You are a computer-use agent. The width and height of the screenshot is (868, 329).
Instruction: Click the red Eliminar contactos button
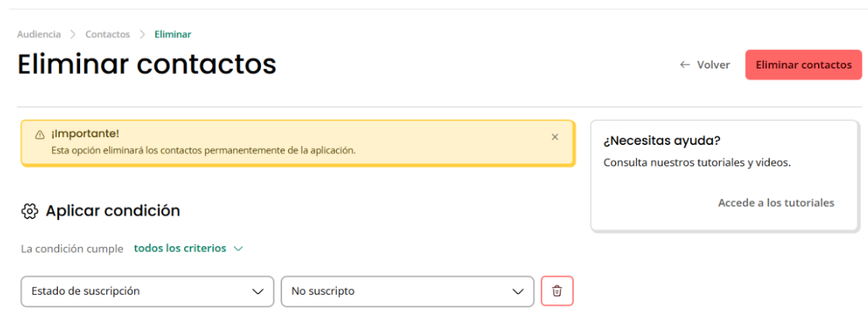(804, 65)
